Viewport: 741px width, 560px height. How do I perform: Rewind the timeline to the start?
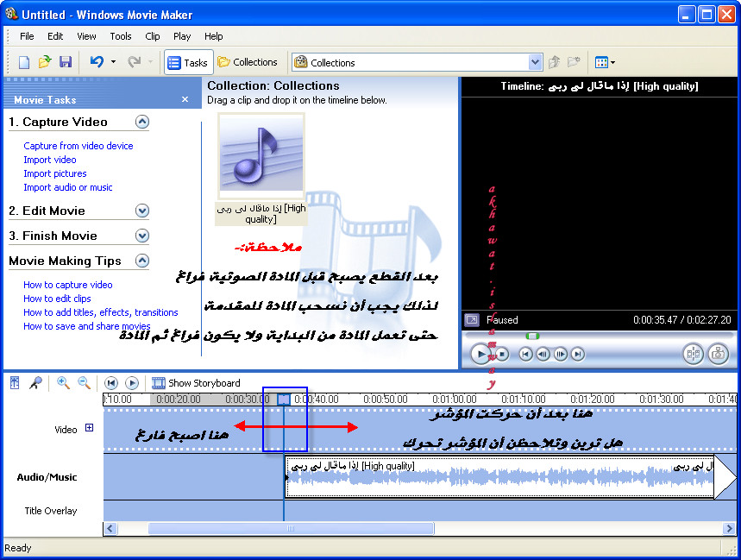point(111,383)
